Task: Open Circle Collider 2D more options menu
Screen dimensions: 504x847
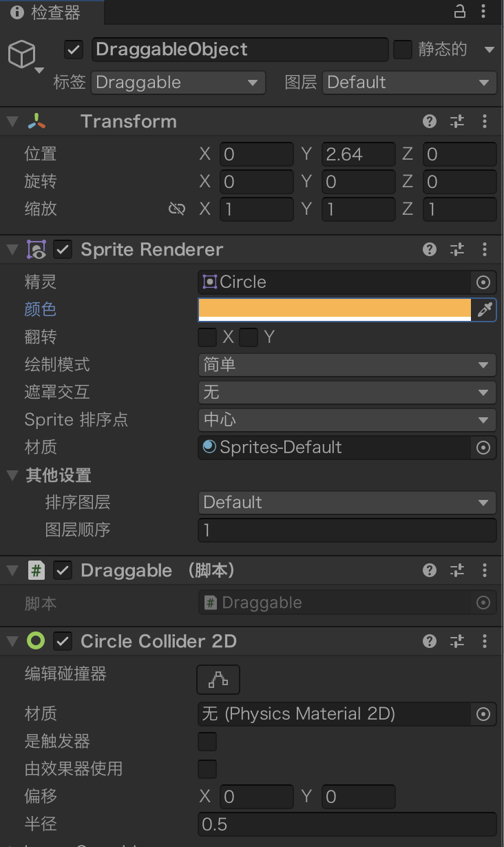Action: tap(485, 641)
